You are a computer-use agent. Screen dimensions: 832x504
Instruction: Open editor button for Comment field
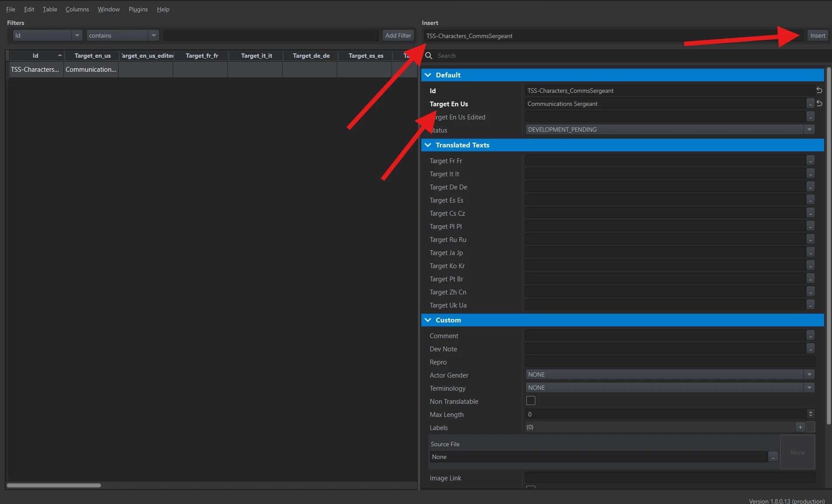pos(811,336)
